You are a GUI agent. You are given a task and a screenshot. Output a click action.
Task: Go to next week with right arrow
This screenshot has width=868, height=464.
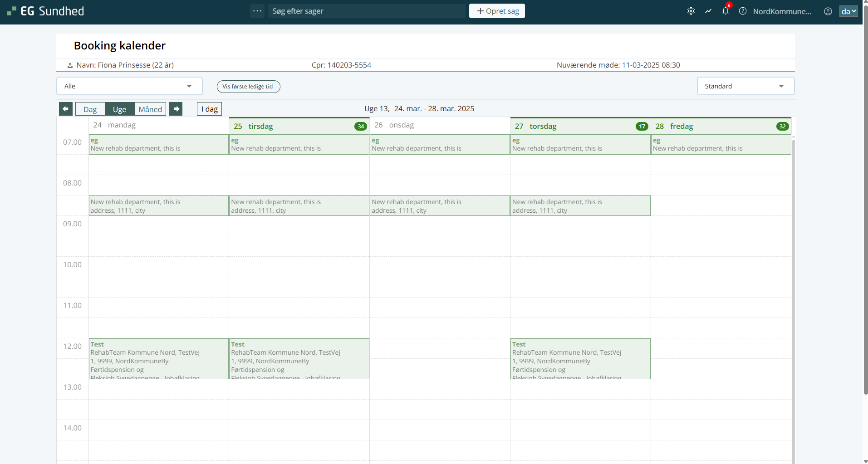(176, 109)
